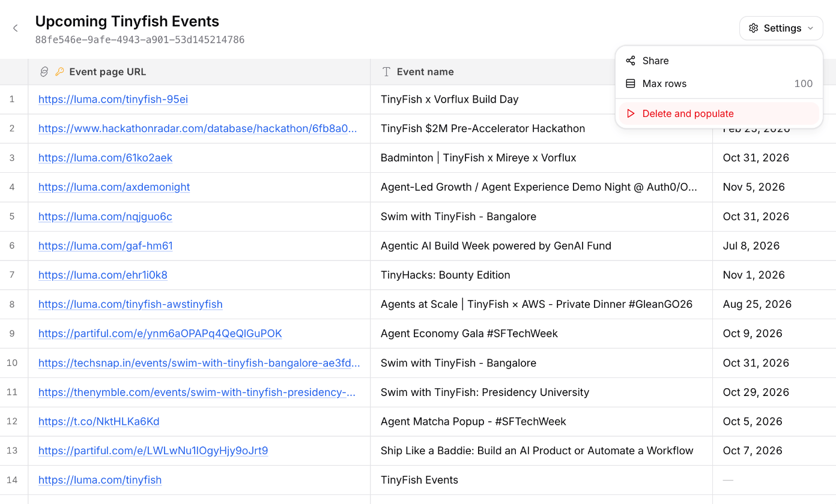Open the luma.com/61ko2aek link
This screenshot has height=504, width=836.
click(105, 158)
